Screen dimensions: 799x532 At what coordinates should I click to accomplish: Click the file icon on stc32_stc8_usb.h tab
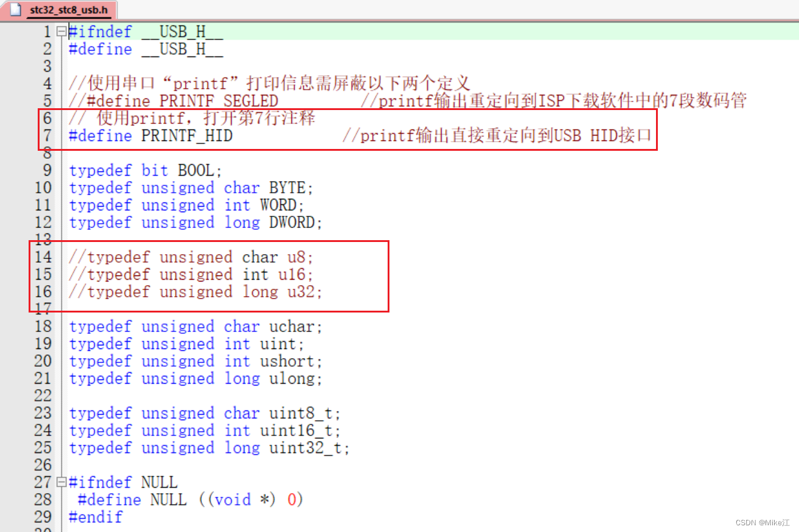[16, 10]
